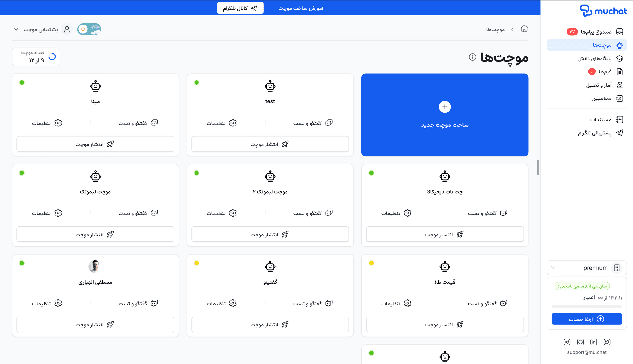Screen dimensions: 633x364
Task: Open settings for مصطفی الهیاری bot
Action: click(x=47, y=303)
